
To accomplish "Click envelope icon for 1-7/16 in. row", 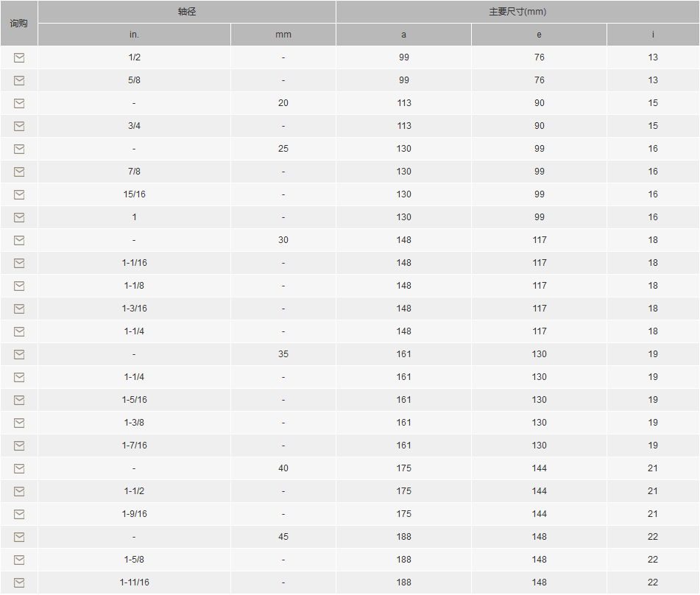I will (19, 446).
